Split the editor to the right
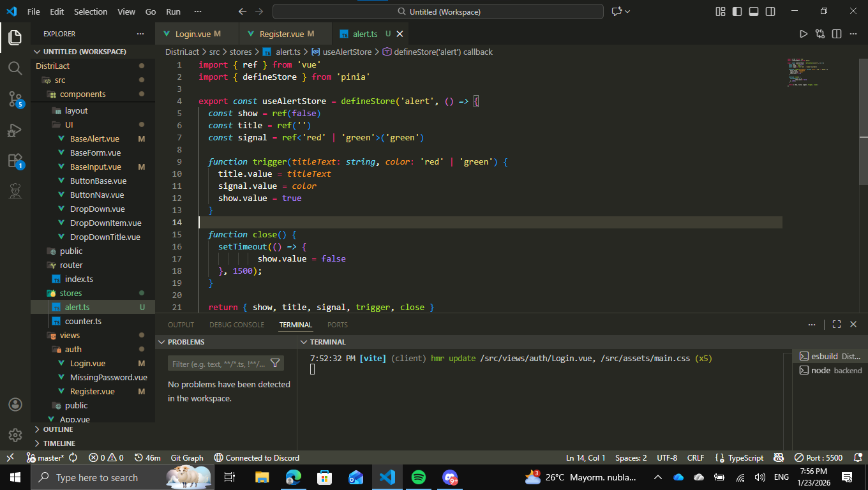Image resolution: width=868 pixels, height=490 pixels. 837,34
